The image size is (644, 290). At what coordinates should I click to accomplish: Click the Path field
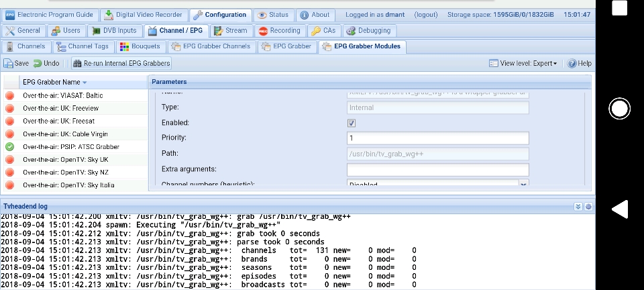[x=438, y=154]
